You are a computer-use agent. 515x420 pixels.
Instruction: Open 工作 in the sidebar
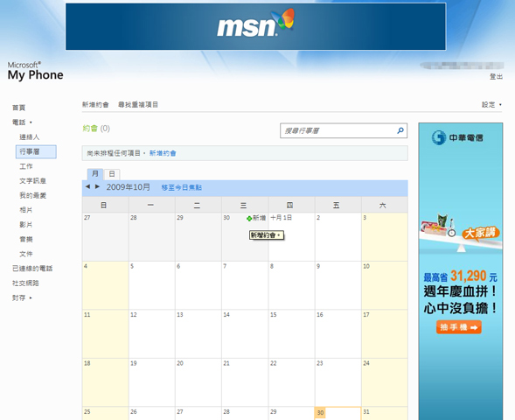coord(26,166)
